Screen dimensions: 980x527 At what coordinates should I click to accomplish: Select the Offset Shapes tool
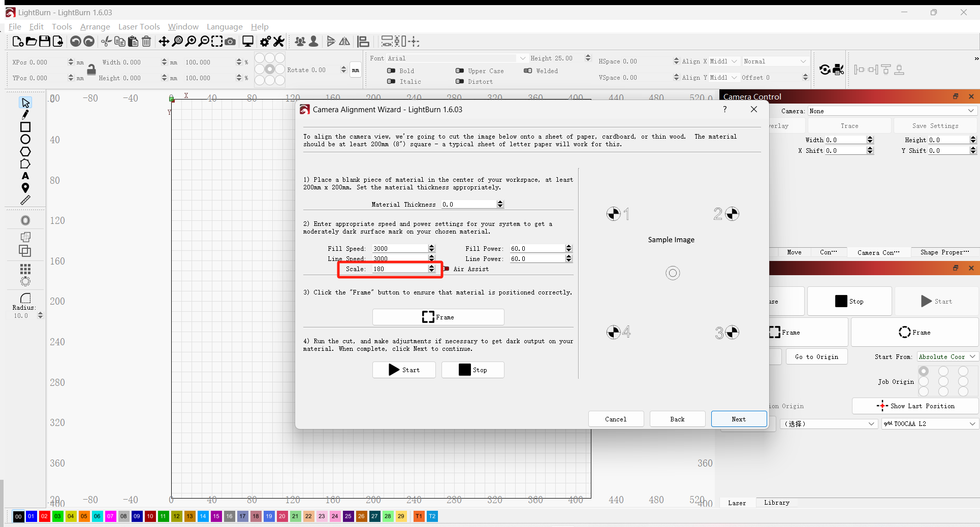click(25, 220)
